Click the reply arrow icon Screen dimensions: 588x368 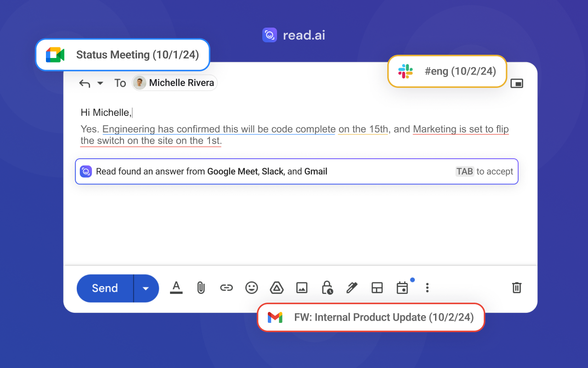tap(85, 83)
